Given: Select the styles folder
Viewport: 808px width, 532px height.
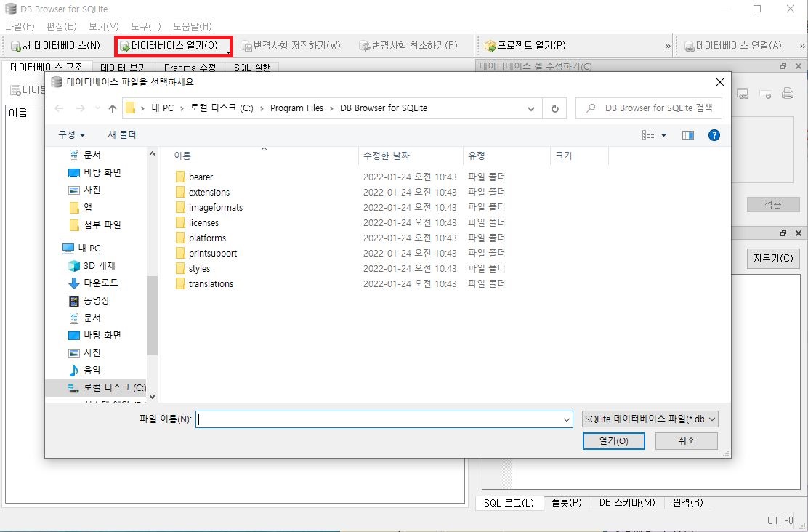Looking at the screenshot, I should [199, 269].
